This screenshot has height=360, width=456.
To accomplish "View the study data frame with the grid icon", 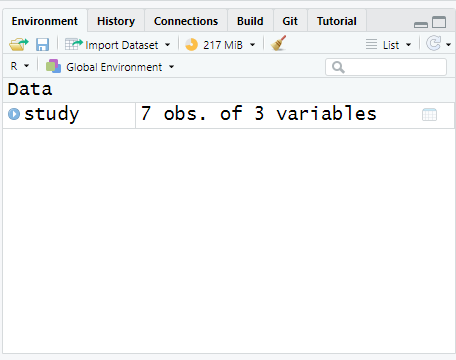I will 429,115.
